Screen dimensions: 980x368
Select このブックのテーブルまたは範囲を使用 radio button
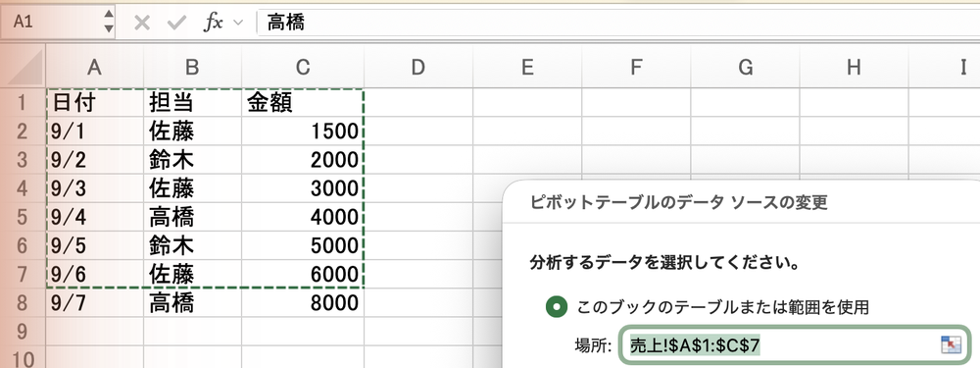(x=557, y=307)
